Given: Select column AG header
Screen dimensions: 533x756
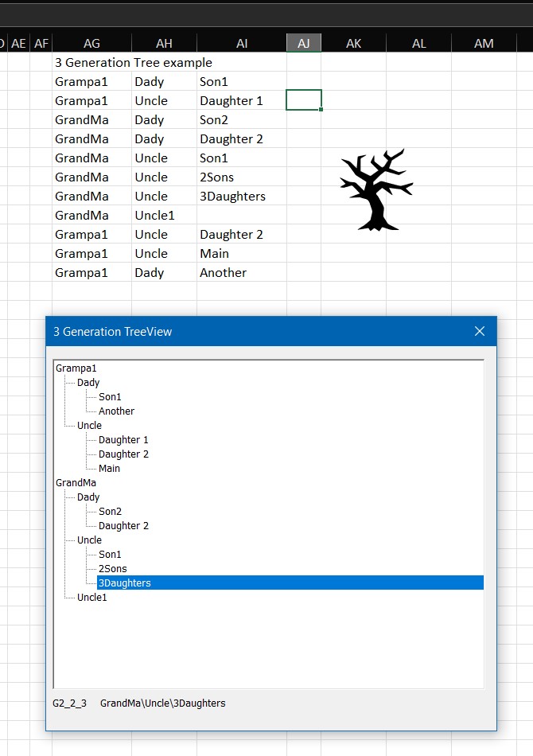Looking at the screenshot, I should tap(91, 44).
